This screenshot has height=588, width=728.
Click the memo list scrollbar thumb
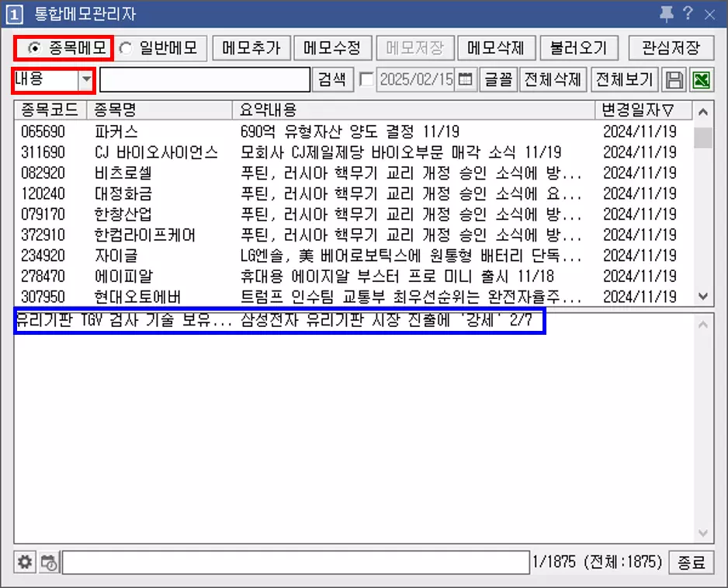703,137
